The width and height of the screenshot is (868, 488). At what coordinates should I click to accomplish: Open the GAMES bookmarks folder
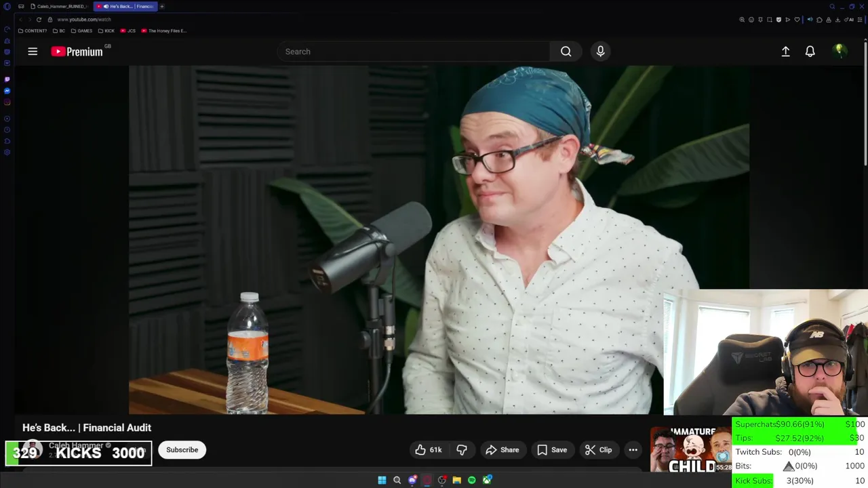coord(81,31)
